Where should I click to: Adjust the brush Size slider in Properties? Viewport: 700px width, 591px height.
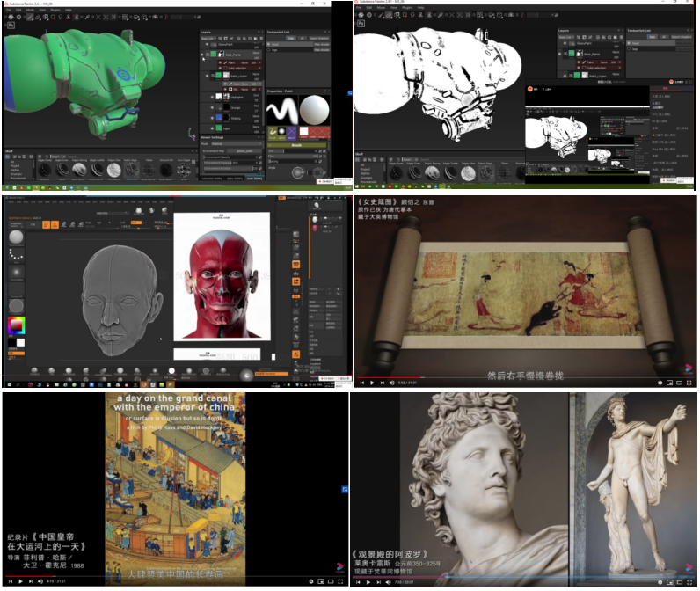[x=293, y=151]
